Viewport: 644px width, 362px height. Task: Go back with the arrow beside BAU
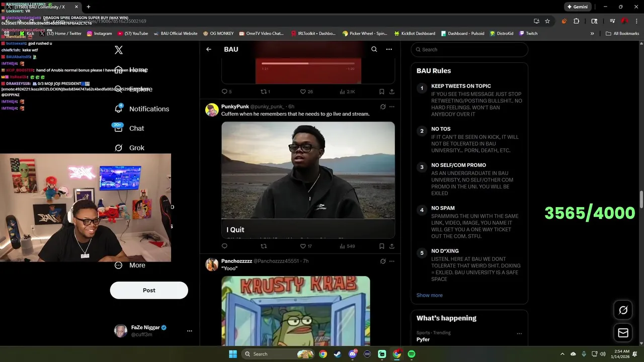[209, 49]
